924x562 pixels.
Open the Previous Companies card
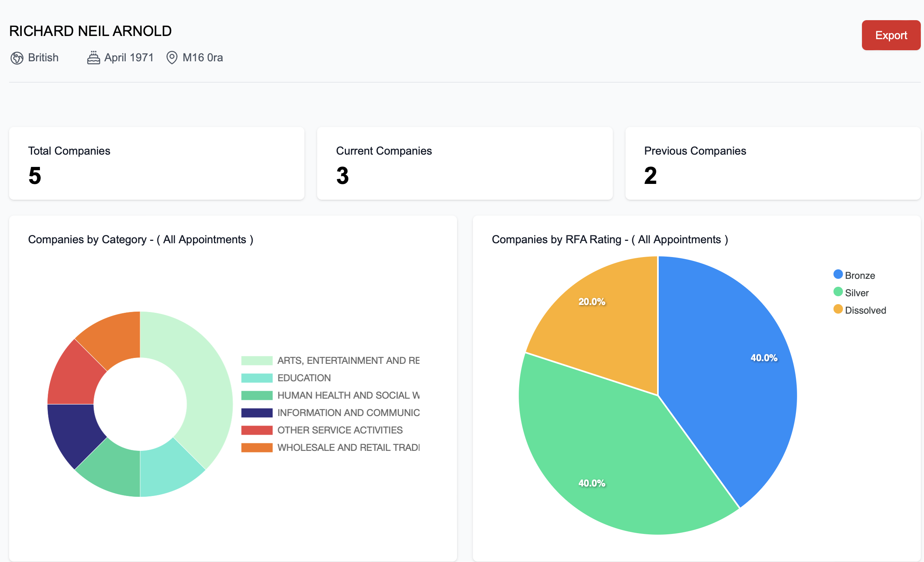(773, 163)
